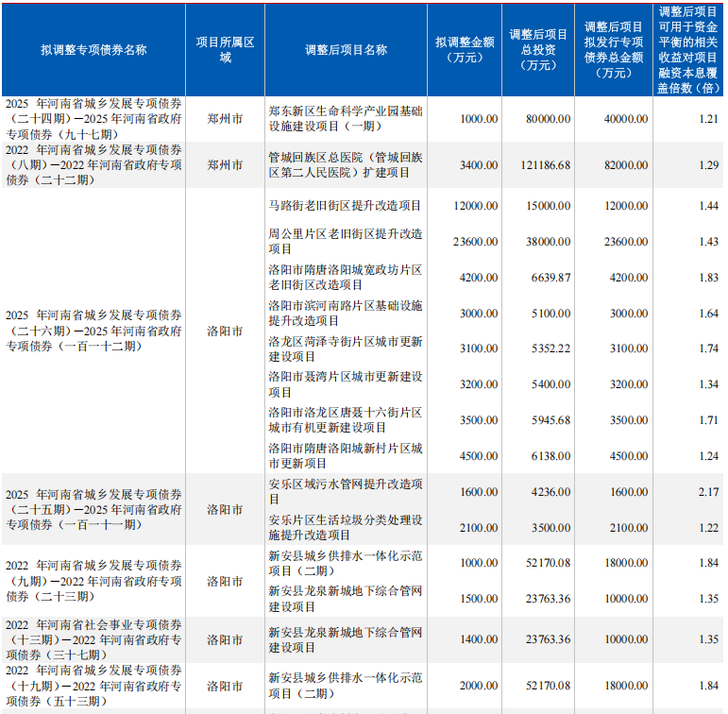Select the 项目所属区域 header cell
728x714 pixels.
click(225, 50)
